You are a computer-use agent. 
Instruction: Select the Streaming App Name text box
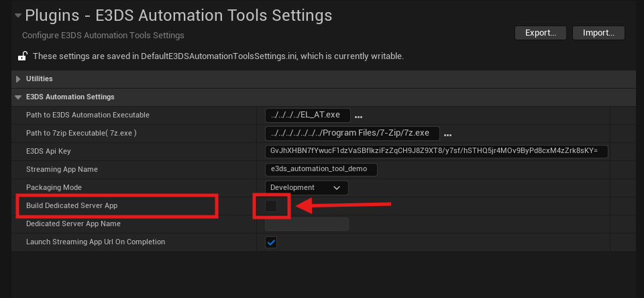(321, 170)
